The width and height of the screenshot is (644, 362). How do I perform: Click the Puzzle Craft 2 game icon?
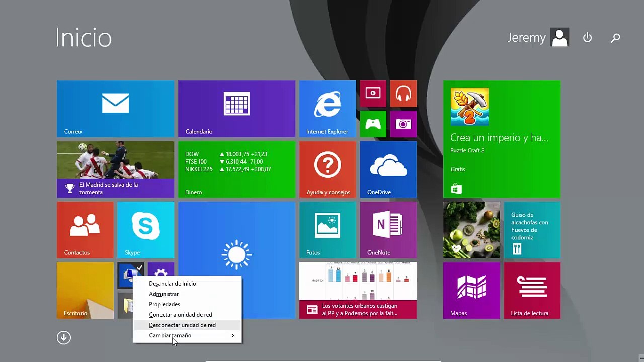469,107
